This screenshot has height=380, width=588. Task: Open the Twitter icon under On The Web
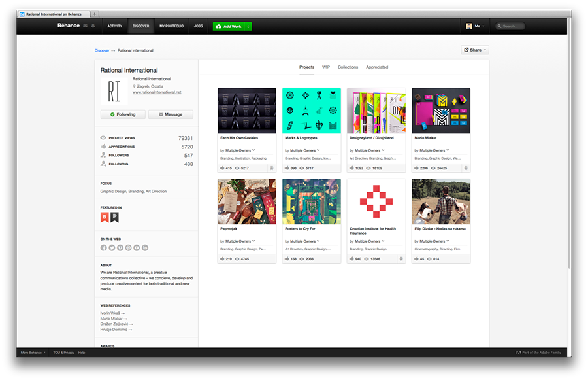pos(112,248)
